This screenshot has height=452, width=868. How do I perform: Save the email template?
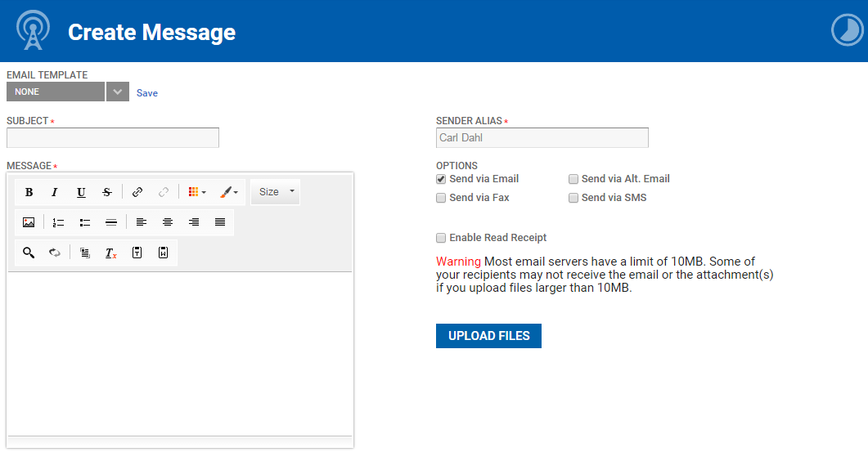click(x=147, y=93)
